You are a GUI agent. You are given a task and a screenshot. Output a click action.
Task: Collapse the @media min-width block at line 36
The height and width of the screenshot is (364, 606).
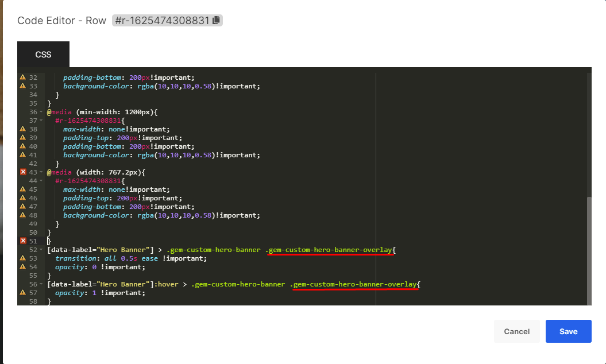tap(41, 112)
